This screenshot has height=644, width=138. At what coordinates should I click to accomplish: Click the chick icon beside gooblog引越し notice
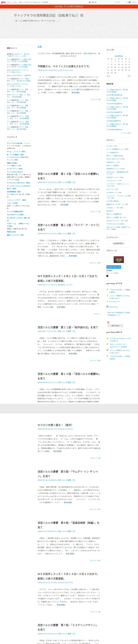coord(107,356)
